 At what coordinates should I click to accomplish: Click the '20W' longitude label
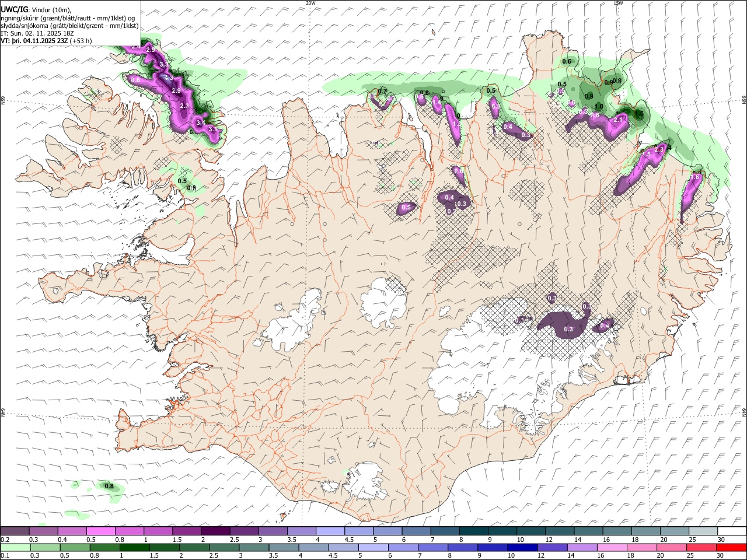(311, 3)
